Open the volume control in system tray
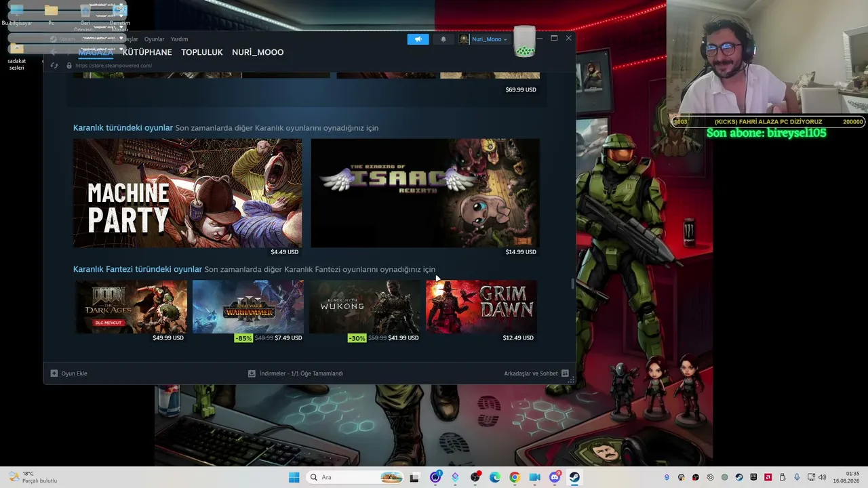The height and width of the screenshot is (488, 868). (823, 477)
